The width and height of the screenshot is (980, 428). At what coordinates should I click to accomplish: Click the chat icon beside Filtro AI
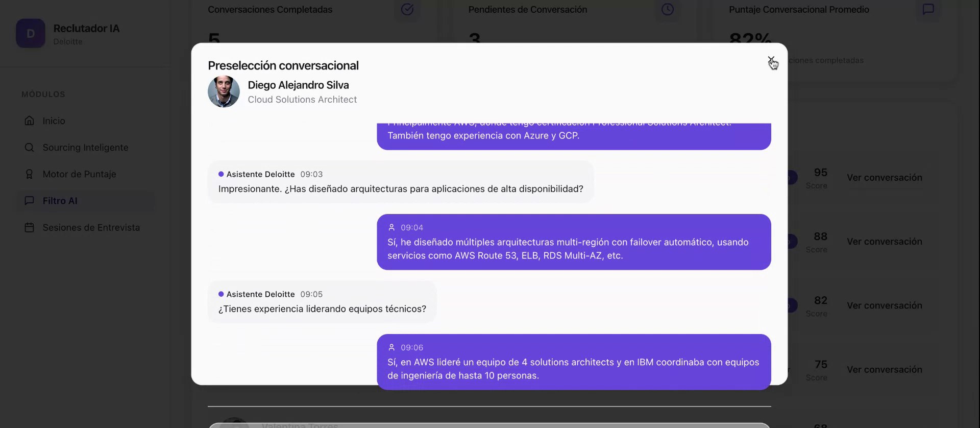coord(30,201)
